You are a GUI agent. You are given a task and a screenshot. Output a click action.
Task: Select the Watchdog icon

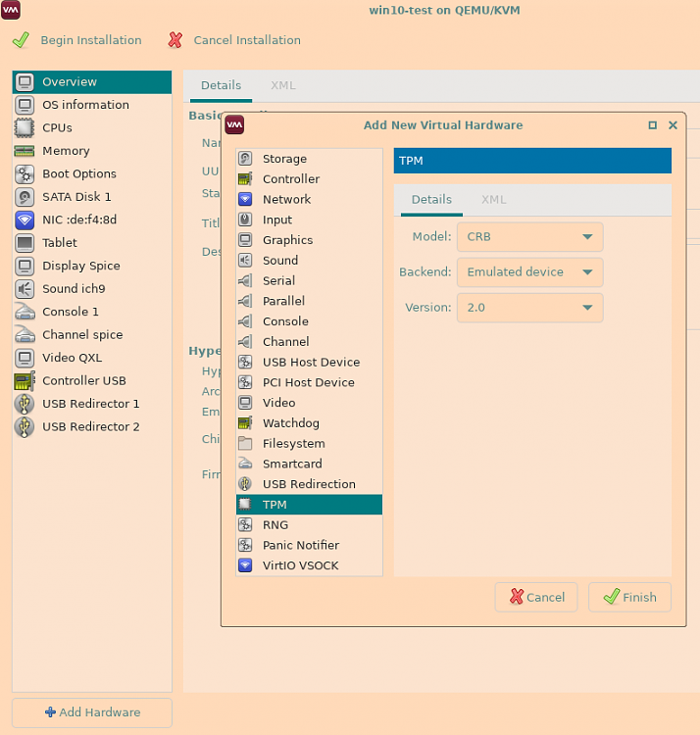[x=245, y=422]
